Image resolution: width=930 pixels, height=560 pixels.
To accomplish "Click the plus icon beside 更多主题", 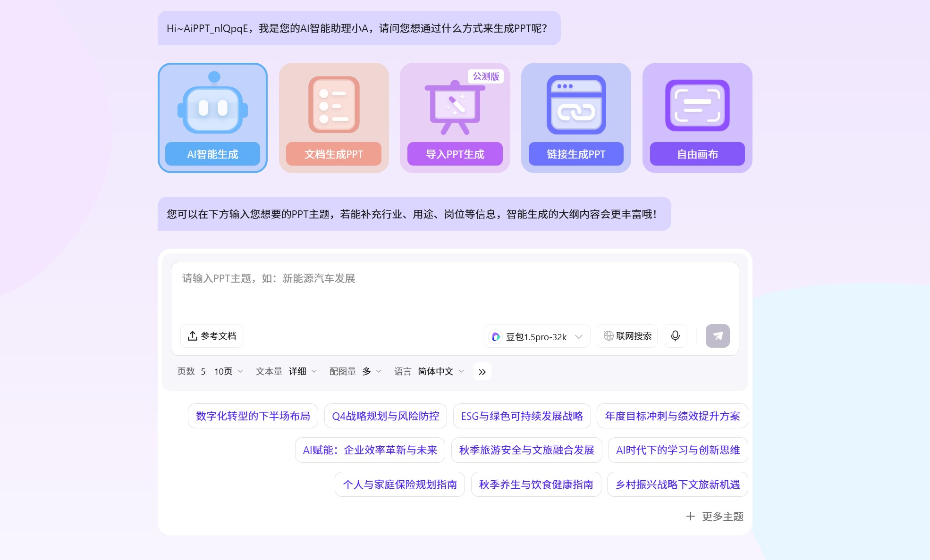I will 690,516.
